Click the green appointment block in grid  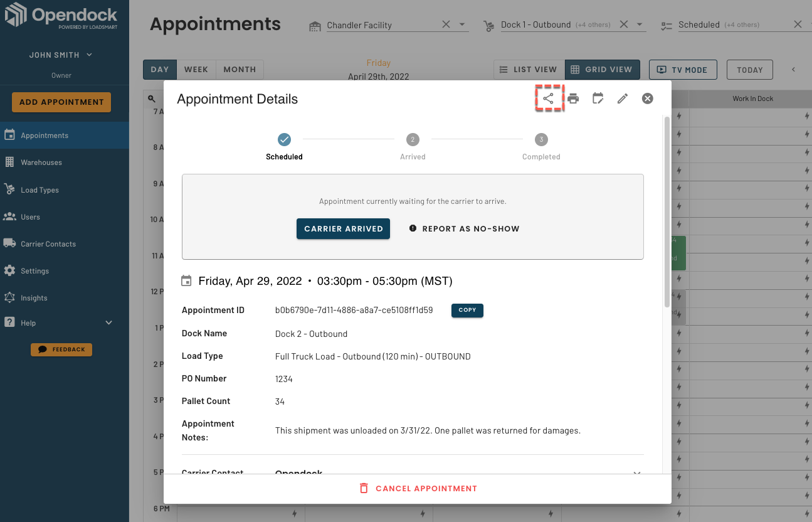pyautogui.click(x=678, y=253)
